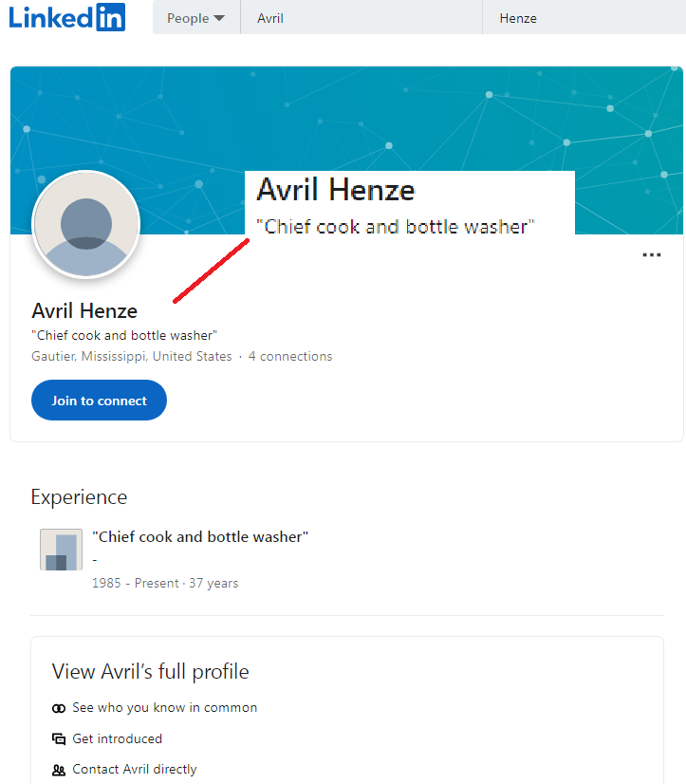
Task: Open the People search type dropdown
Action: point(196,17)
